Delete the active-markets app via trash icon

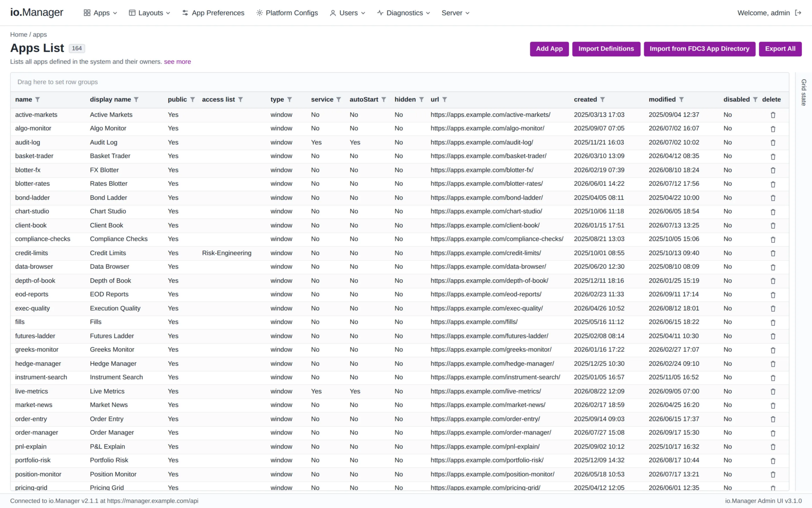pos(773,115)
